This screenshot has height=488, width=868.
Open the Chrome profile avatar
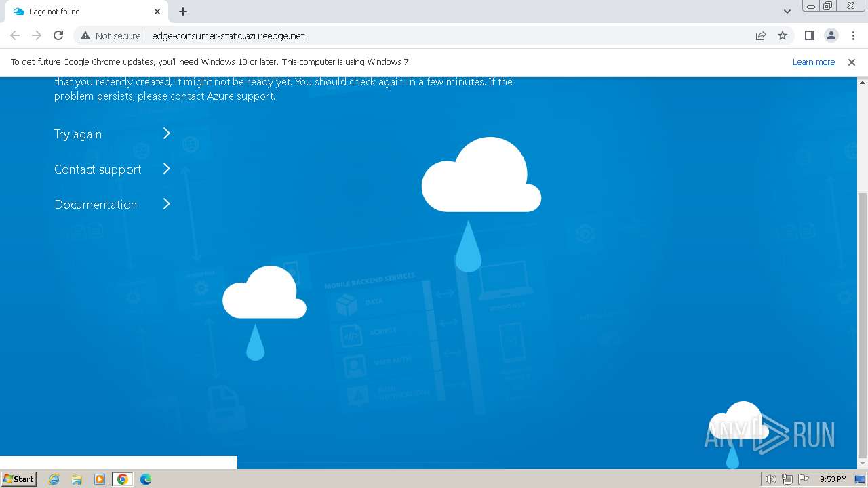pyautogui.click(x=831, y=36)
